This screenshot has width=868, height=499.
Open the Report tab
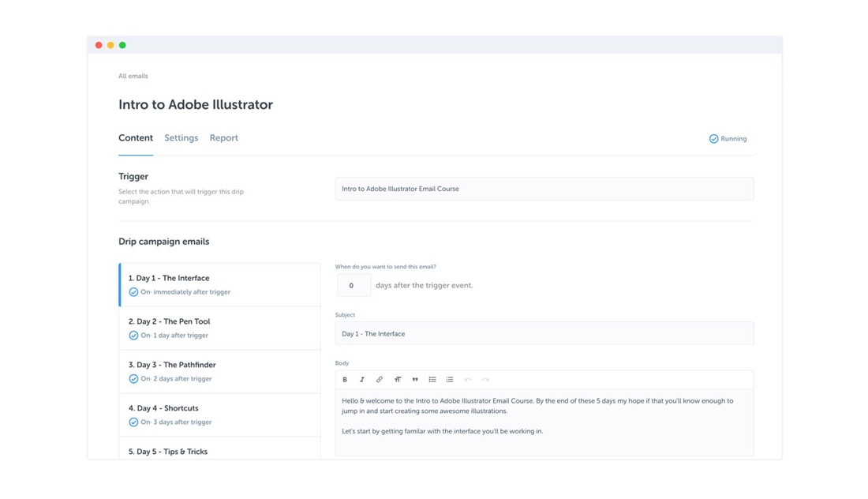(x=223, y=138)
